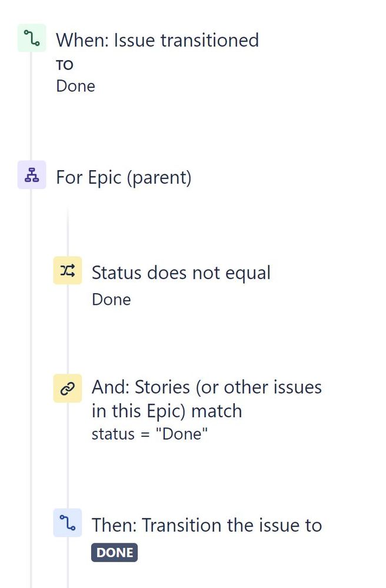Open the Status does not equal condition

pyautogui.click(x=181, y=272)
